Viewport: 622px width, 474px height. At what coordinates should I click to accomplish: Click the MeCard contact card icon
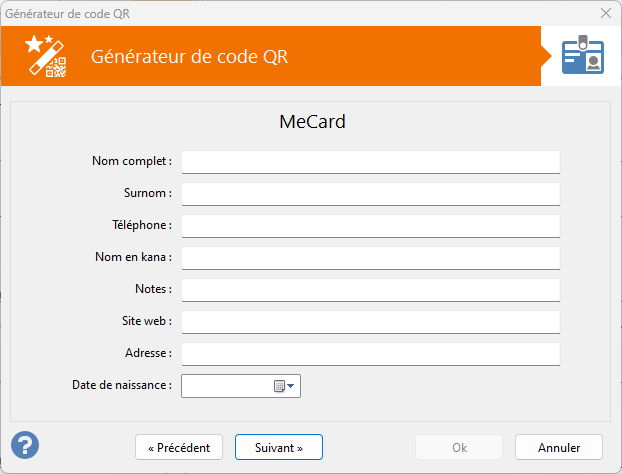583,55
